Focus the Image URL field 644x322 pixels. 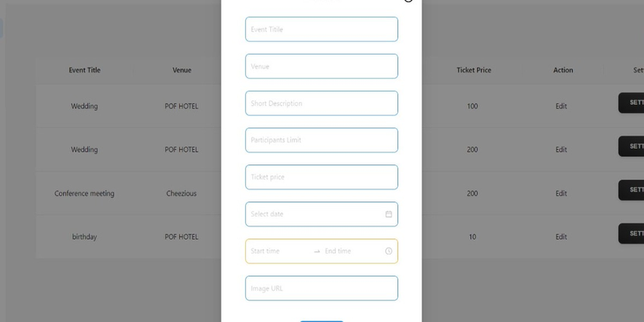click(x=321, y=288)
